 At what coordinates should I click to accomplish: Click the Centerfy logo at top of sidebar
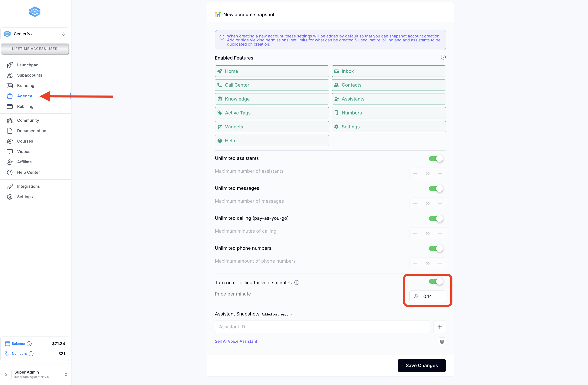pyautogui.click(x=35, y=12)
